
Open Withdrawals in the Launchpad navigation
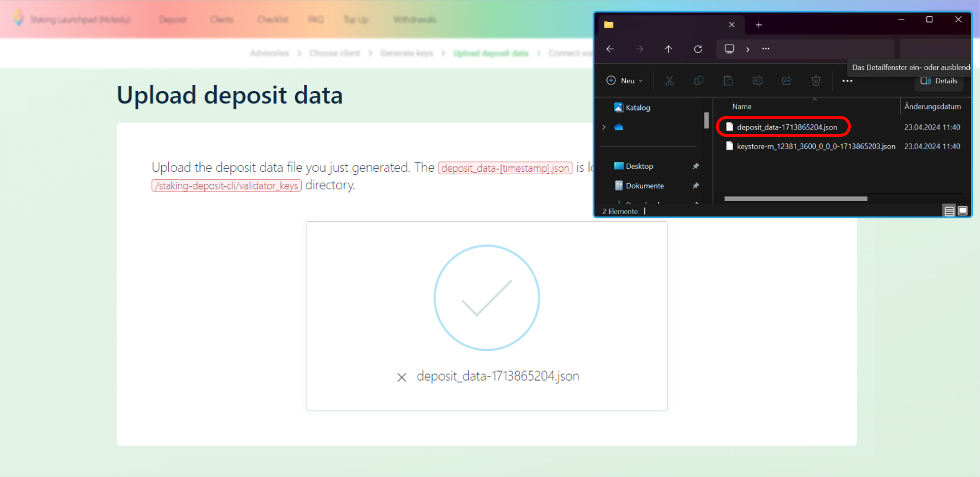pyautogui.click(x=415, y=20)
